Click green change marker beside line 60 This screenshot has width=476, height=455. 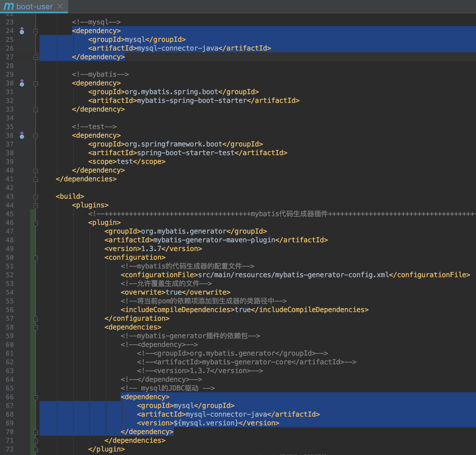(x=33, y=345)
